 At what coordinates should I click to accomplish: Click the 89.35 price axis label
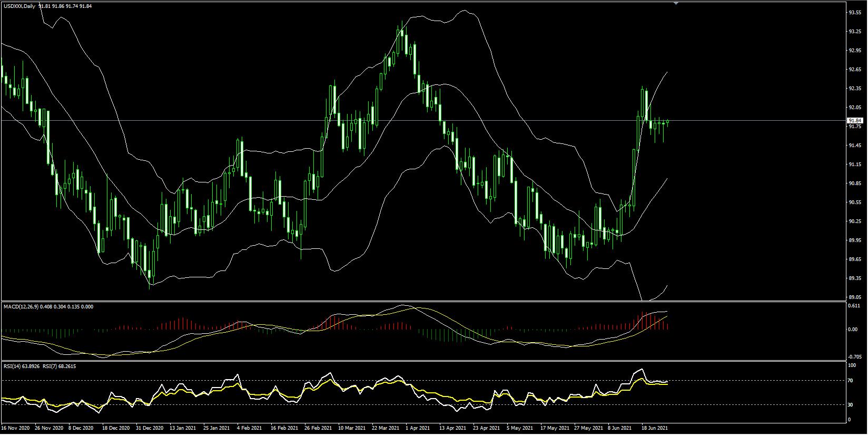pos(854,278)
